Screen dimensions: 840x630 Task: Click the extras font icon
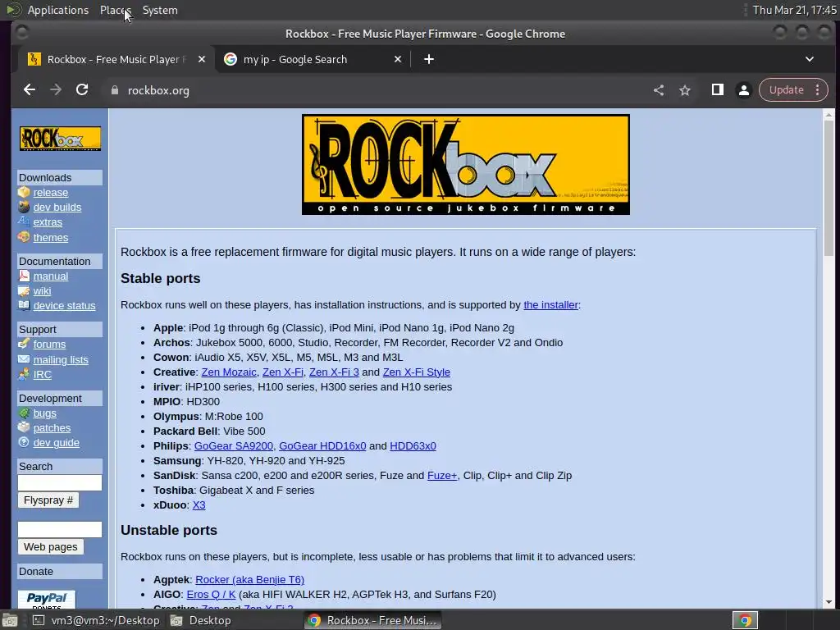pyautogui.click(x=24, y=221)
